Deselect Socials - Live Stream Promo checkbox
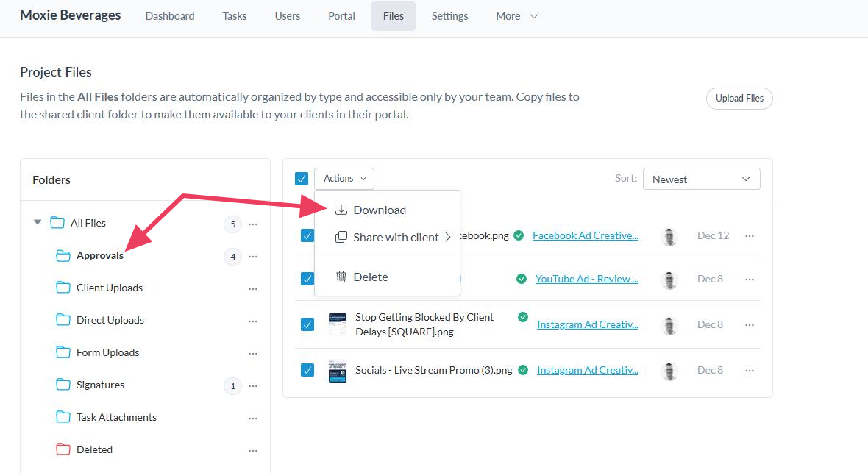Screen dimensions: 868x473 (x=307, y=370)
